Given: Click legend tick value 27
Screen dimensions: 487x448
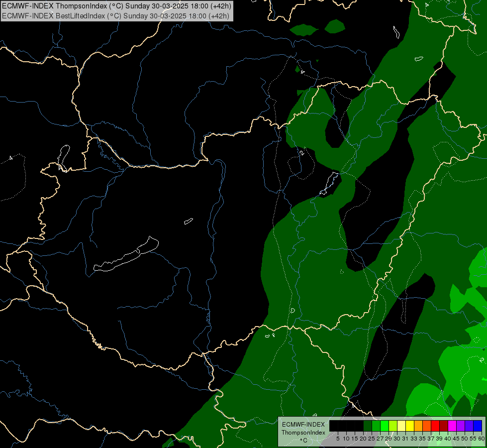Looking at the screenshot, I should point(380,439).
